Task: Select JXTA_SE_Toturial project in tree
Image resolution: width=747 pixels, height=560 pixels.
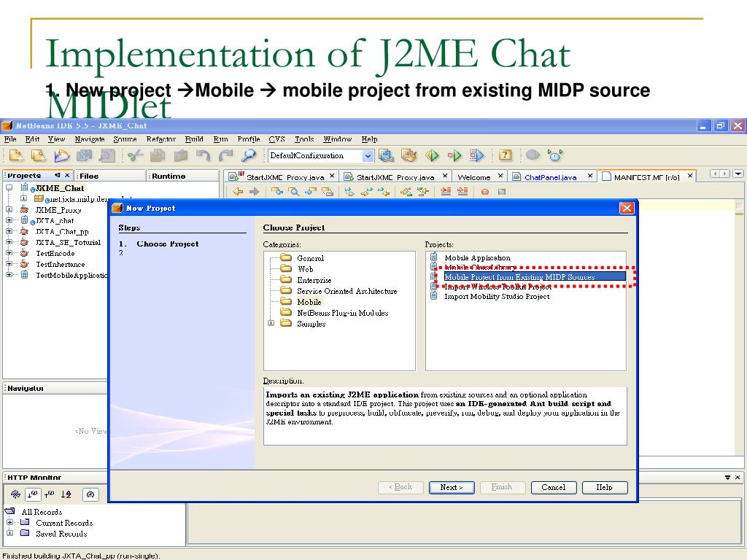Action: (68, 242)
